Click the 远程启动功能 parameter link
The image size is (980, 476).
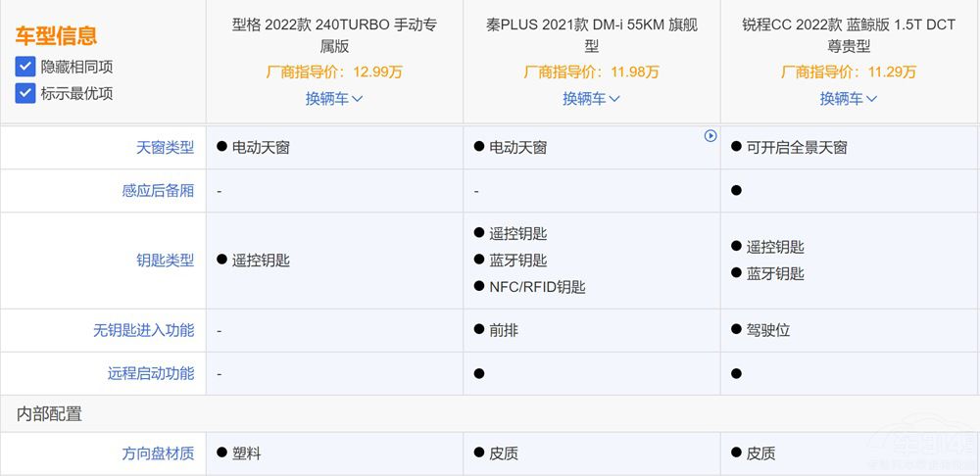151,373
